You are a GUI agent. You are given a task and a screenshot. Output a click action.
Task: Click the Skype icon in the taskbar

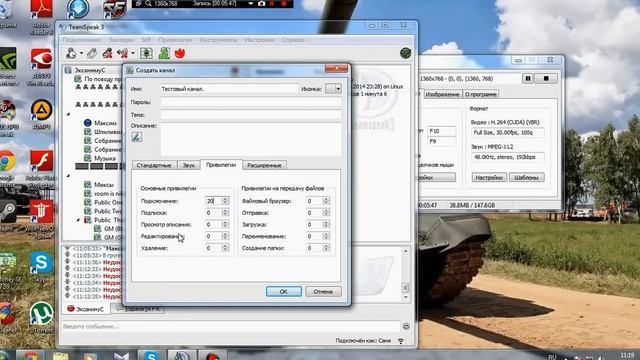[151, 356]
